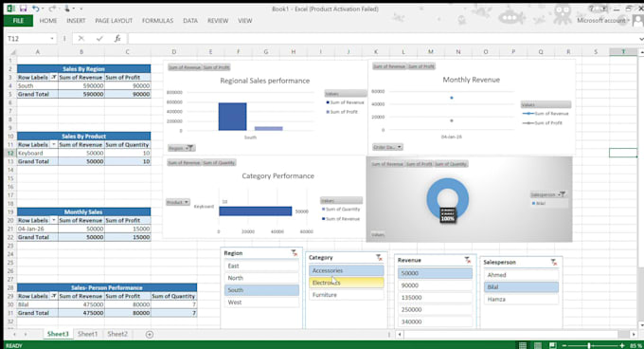The width and height of the screenshot is (644, 349).
Task: Click the formula bar input field
Action: (x=384, y=38)
